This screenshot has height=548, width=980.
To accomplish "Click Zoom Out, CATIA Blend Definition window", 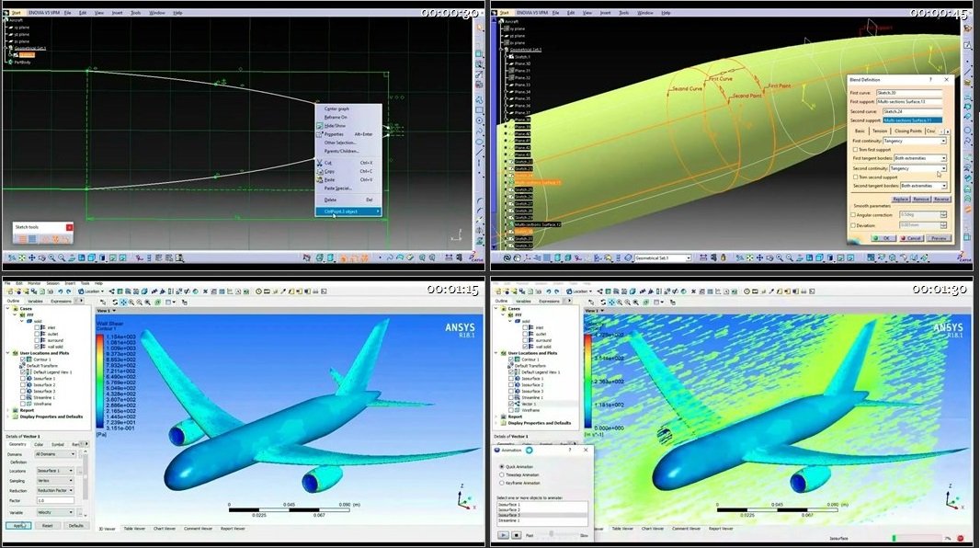I will click(790, 257).
